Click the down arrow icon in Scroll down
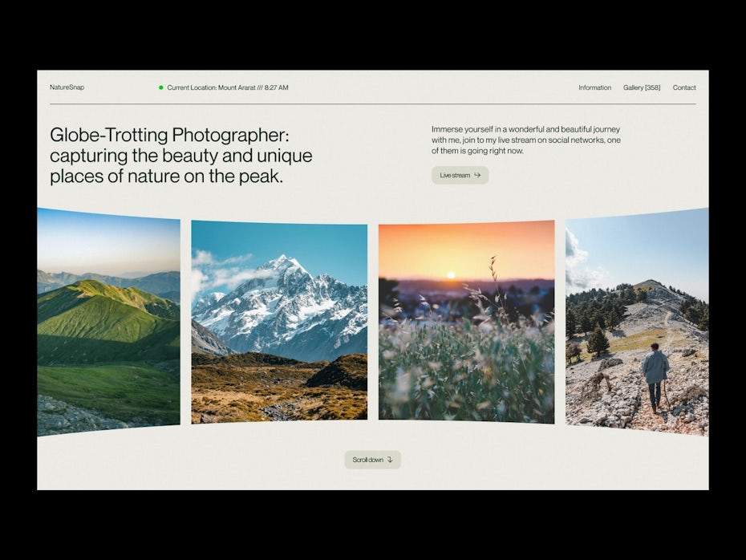 [x=390, y=460]
